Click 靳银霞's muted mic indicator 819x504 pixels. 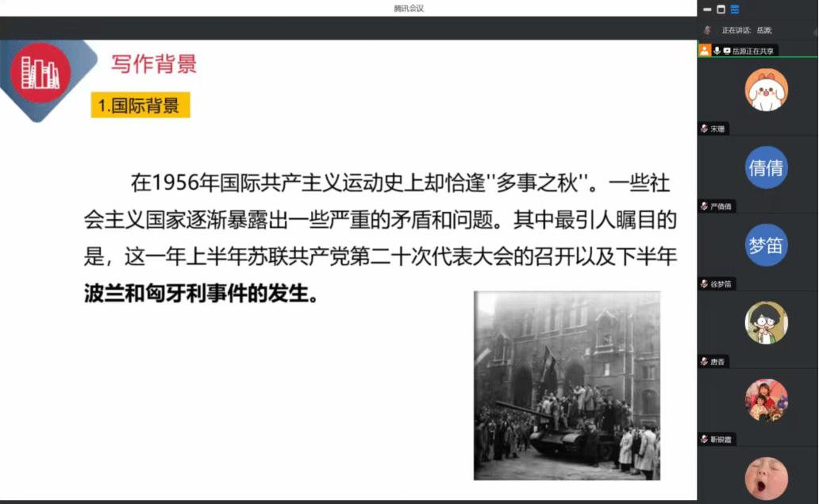tap(704, 439)
